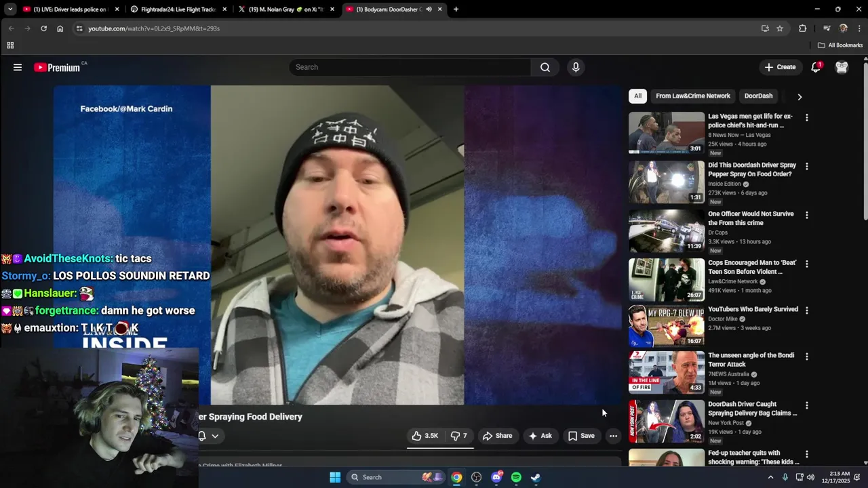Click the Ask AI button
The width and height of the screenshot is (868, 488).
pyautogui.click(x=540, y=436)
